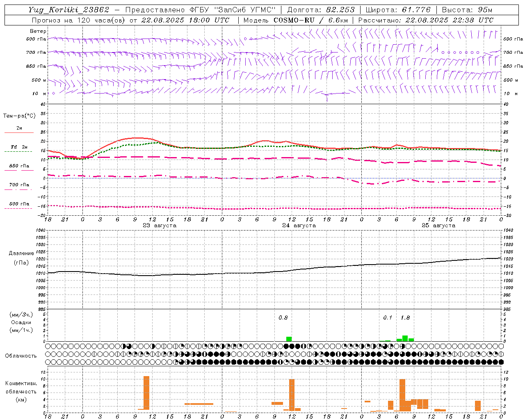Click the station name Yug_Korliki_23862
Viewport: 525px width, 420px height.
pos(69,10)
